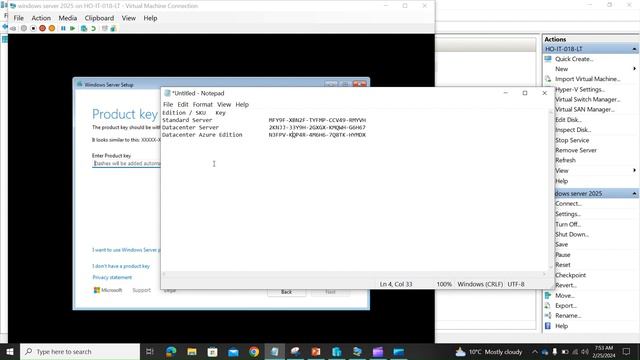Screen dimensions: 640x360
Task: Click the taskbar clock and date
Action: pyautogui.click(x=604, y=351)
